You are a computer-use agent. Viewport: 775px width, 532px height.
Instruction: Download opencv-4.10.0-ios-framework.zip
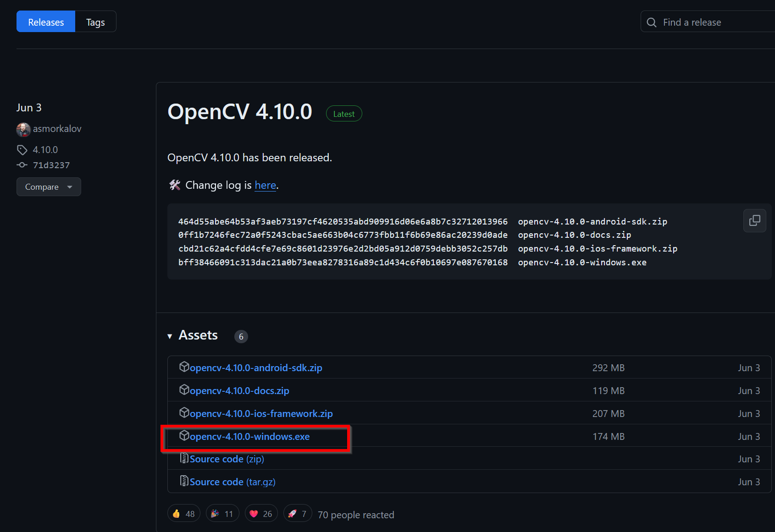[261, 413]
